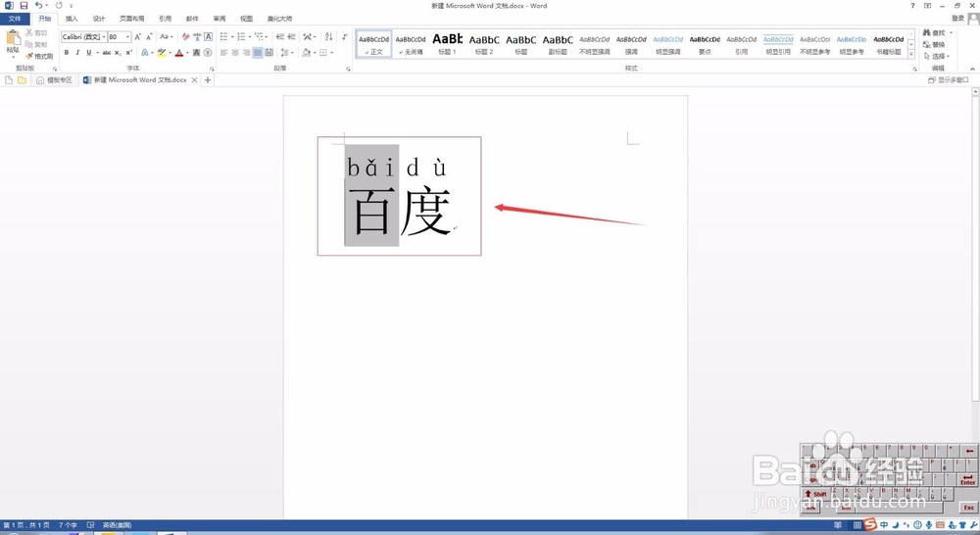
Task: Click the Redo icon in title bar
Action: coord(59,5)
